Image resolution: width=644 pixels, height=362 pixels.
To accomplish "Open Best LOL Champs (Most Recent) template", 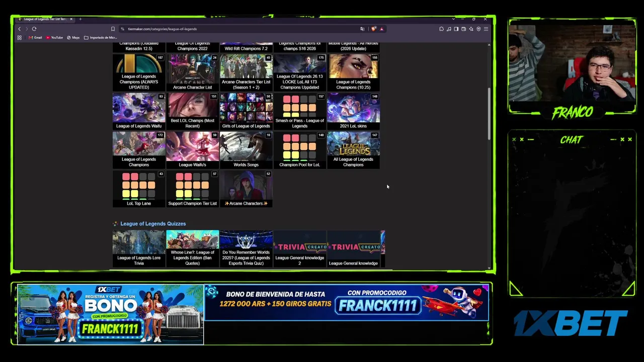I will (192, 111).
